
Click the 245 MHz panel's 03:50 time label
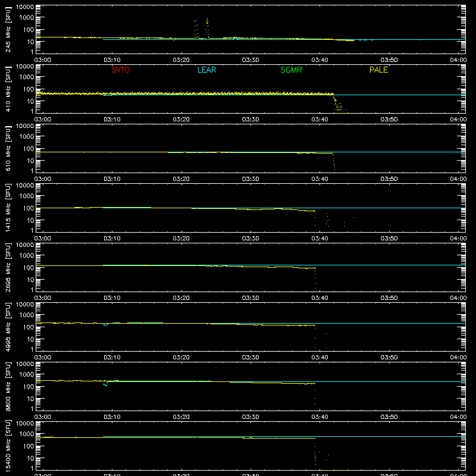coord(389,60)
